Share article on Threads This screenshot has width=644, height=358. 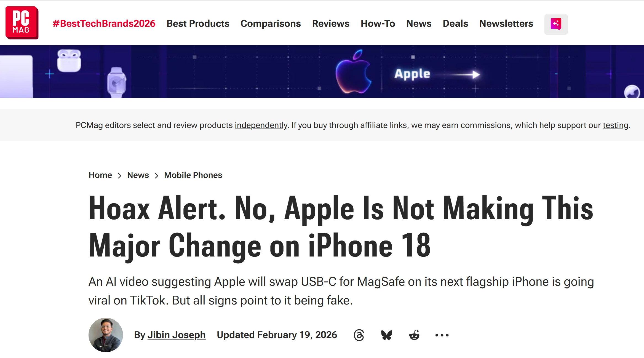359,335
